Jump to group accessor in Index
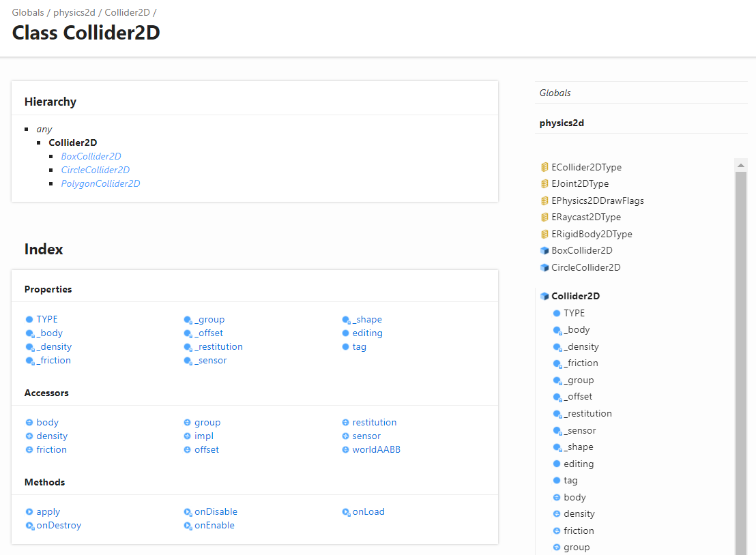The width and height of the screenshot is (756, 555). click(207, 423)
